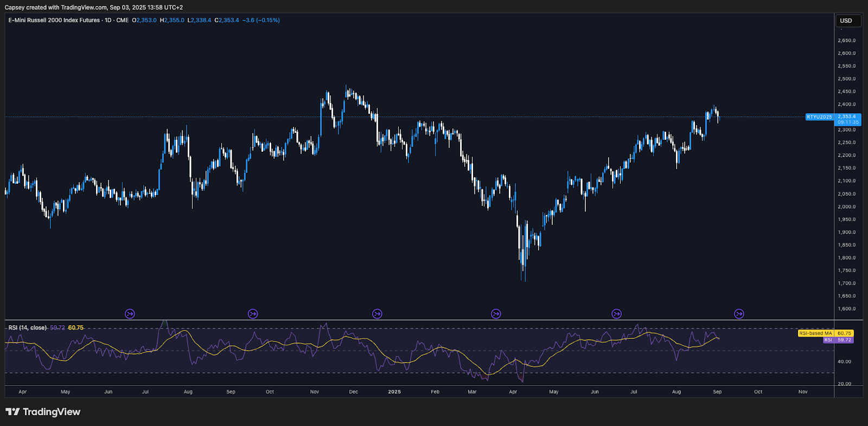The width and height of the screenshot is (868, 426).
Task: Click the rollover marker between Jun and Jul 2025
Action: click(616, 314)
